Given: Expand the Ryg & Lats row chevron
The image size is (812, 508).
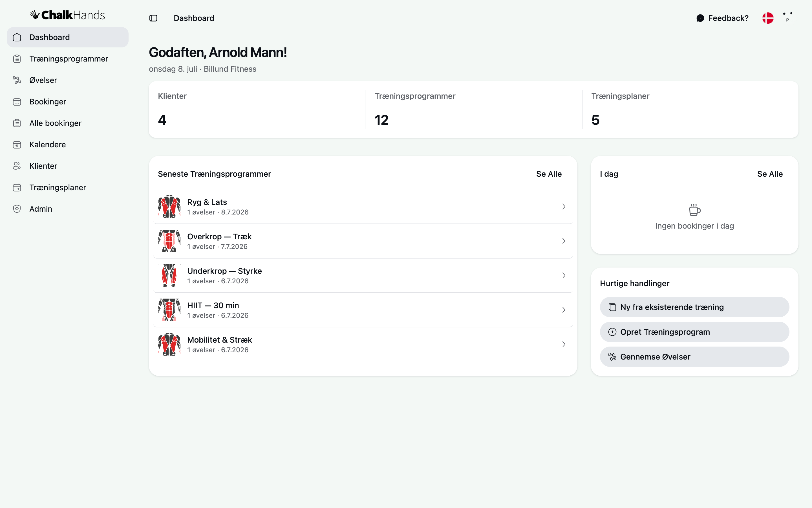Looking at the screenshot, I should point(564,207).
